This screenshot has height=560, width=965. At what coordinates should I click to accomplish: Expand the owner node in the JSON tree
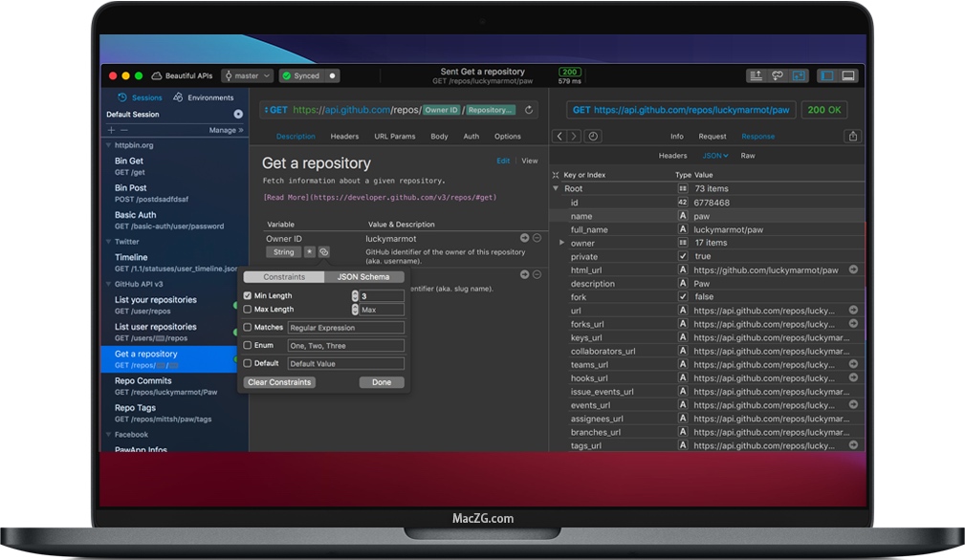[x=561, y=243]
